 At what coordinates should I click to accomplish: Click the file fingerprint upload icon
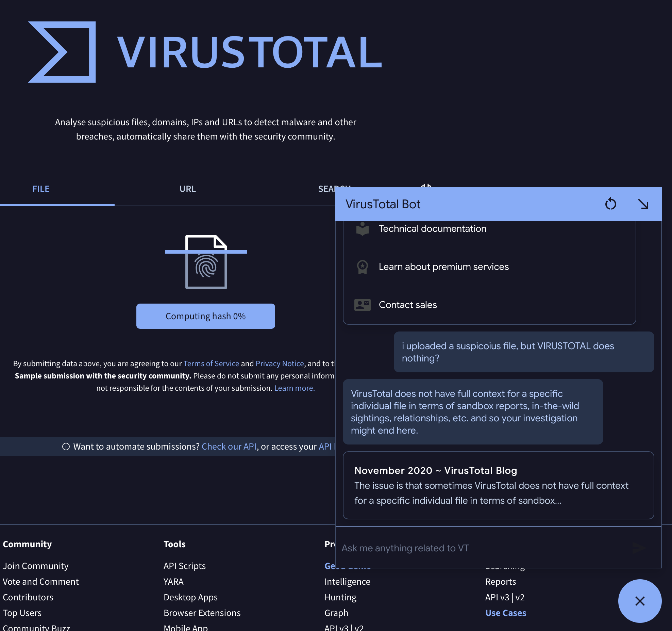tap(206, 262)
